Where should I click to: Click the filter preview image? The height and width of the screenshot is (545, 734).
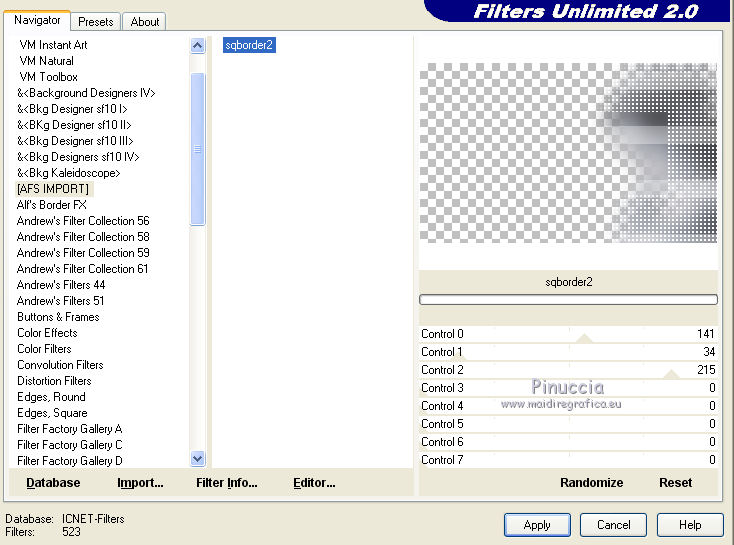[x=568, y=153]
